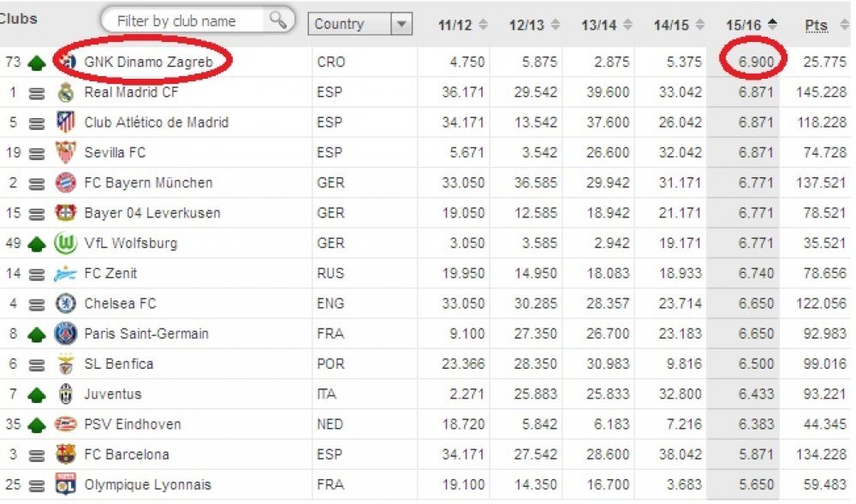The width and height of the screenshot is (856, 504).
Task: Click the Chelsea FC badge icon
Action: pyautogui.click(x=66, y=303)
